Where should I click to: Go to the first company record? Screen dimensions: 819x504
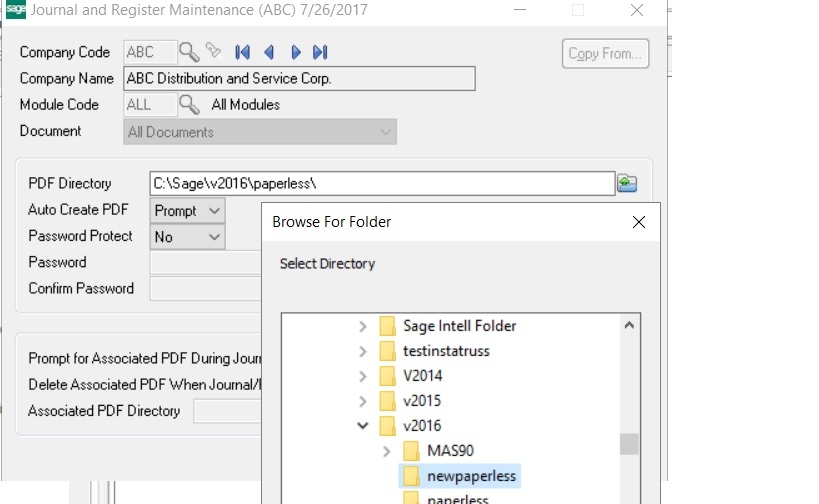pyautogui.click(x=242, y=52)
